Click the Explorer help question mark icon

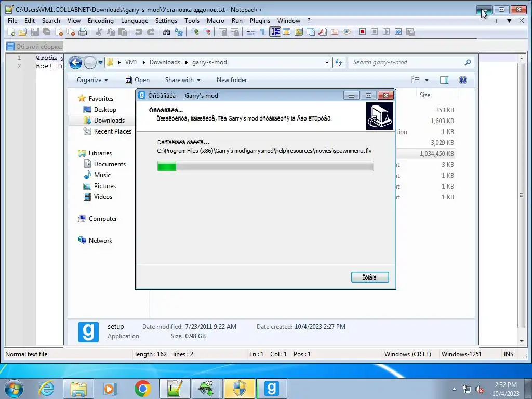click(x=462, y=80)
